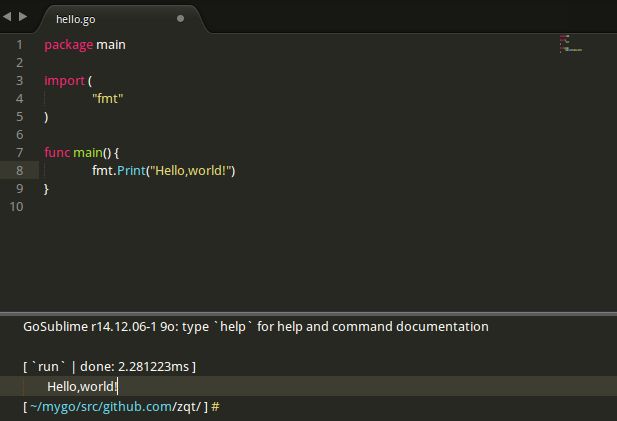Click 'main' after package keyword
Screen dimensions: 617x421
(111, 45)
